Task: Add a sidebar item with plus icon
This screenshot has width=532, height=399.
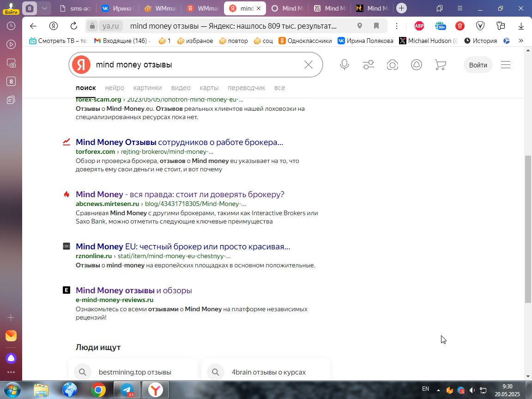Action: (11, 318)
